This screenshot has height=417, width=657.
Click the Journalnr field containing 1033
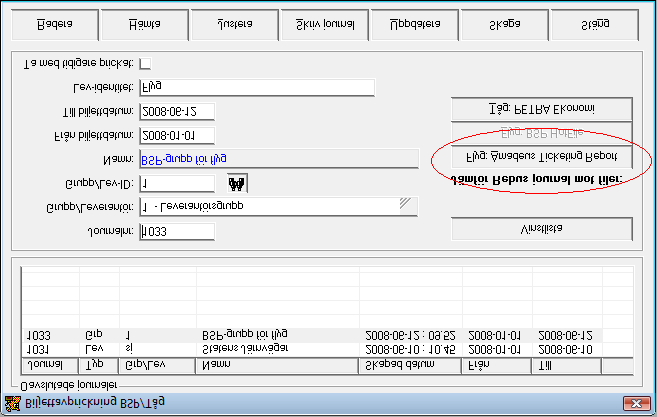[x=177, y=231]
